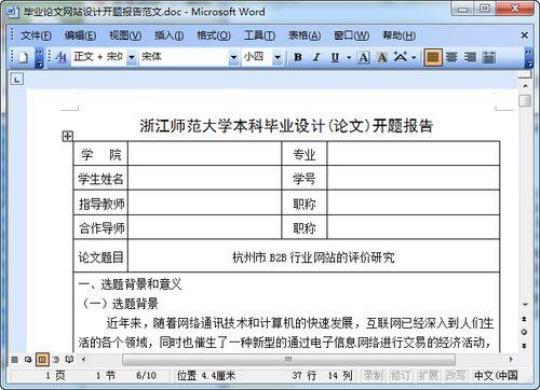The image size is (540, 390).
Task: Open the 编辑(E) menu
Action: pos(80,35)
